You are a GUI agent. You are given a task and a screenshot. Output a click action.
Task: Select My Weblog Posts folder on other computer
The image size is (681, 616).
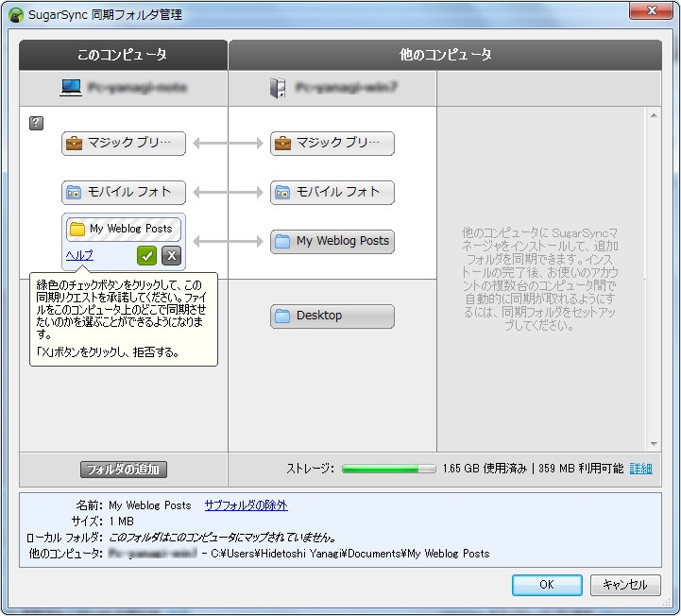coord(332,241)
